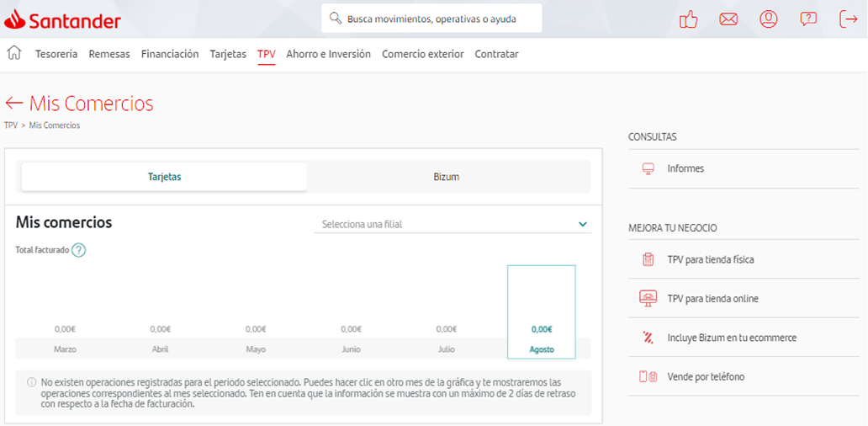Click the Bizum ecommerce percent icon
The height and width of the screenshot is (426, 868).
tap(648, 337)
